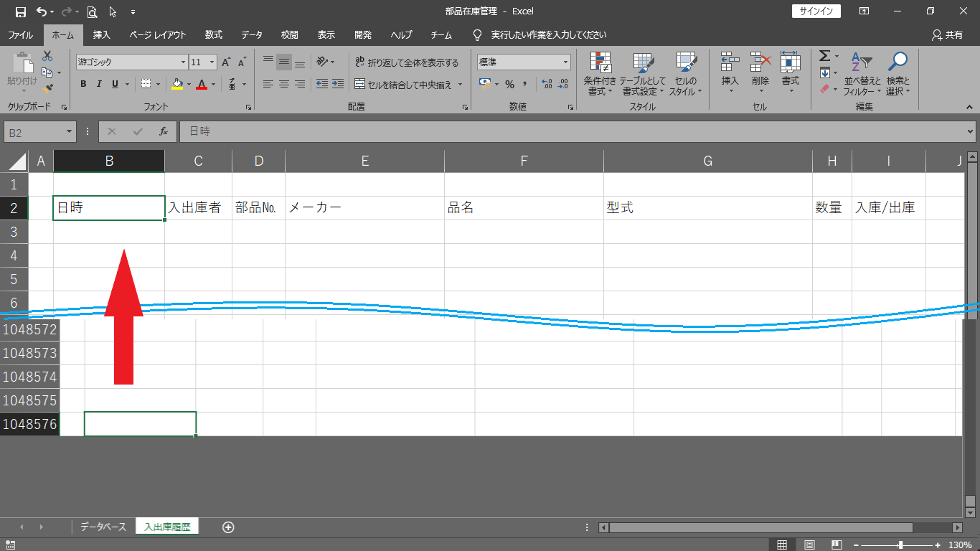Click the Accounting currency format icon

(x=484, y=84)
